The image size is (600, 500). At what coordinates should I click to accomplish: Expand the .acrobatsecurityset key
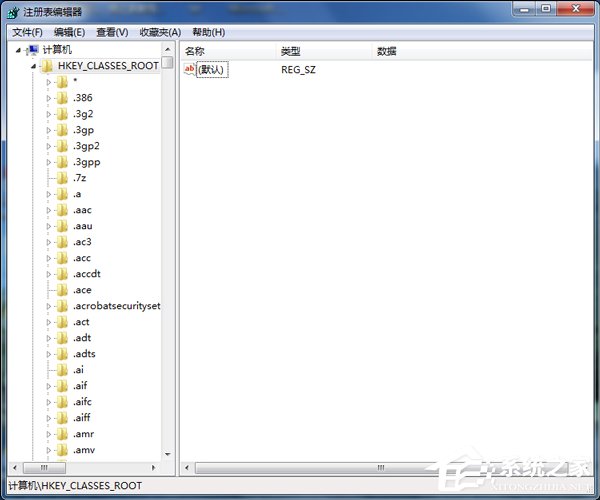coord(49,306)
